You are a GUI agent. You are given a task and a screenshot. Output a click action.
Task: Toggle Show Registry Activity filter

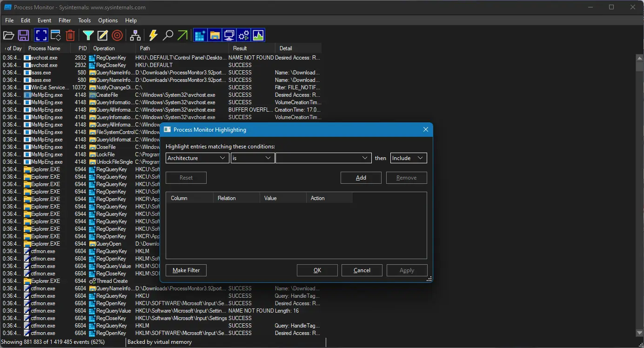coord(200,35)
